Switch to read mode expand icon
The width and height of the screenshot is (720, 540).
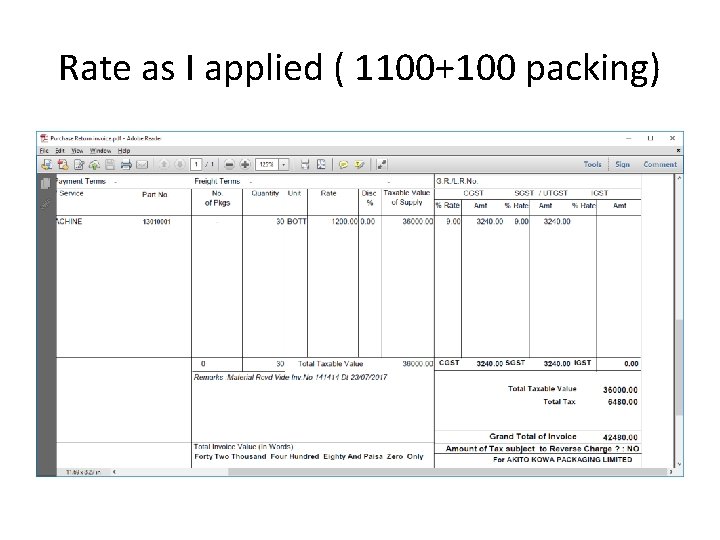pos(382,164)
